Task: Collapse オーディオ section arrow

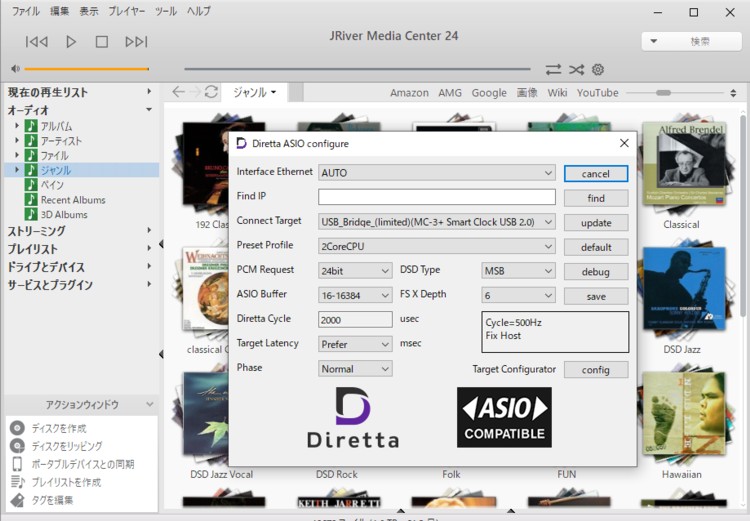Action: 149,110
